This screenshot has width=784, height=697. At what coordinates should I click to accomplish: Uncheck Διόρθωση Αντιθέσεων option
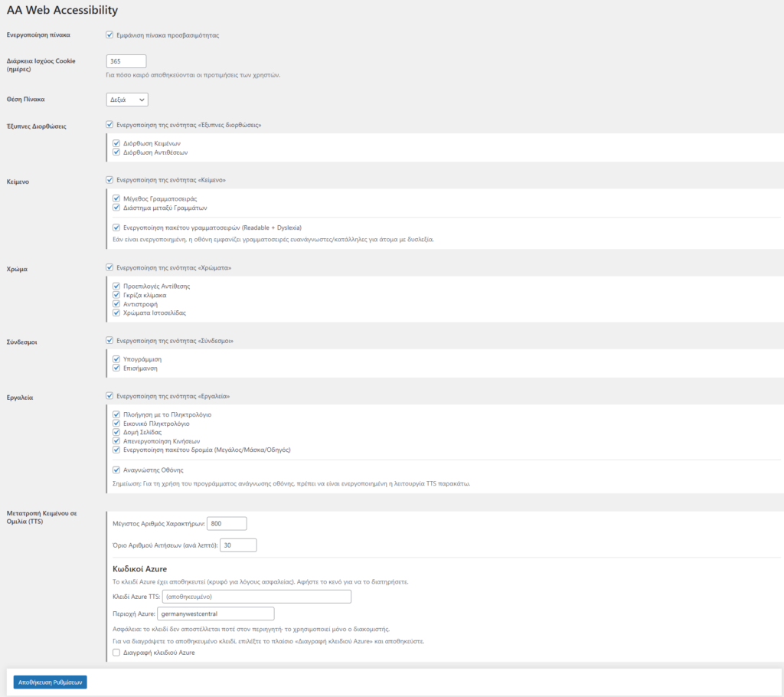point(116,152)
